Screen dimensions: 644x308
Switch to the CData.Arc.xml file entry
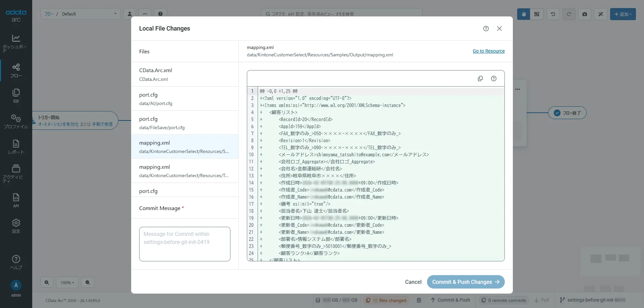[x=185, y=74]
